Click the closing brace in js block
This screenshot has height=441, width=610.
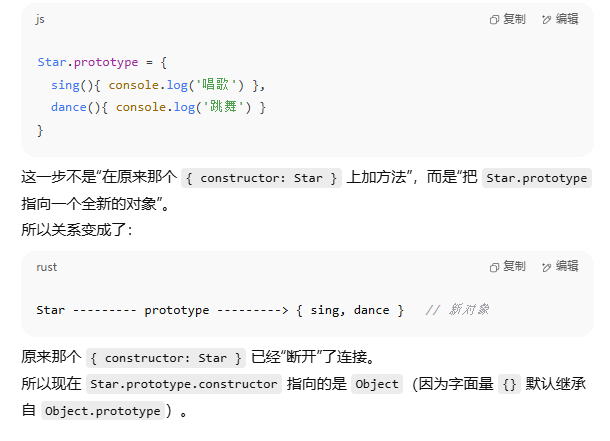coord(40,130)
